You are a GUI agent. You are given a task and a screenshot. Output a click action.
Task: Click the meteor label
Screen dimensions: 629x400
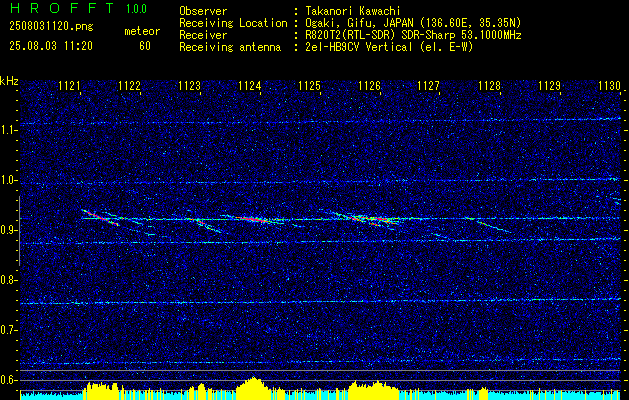142,31
